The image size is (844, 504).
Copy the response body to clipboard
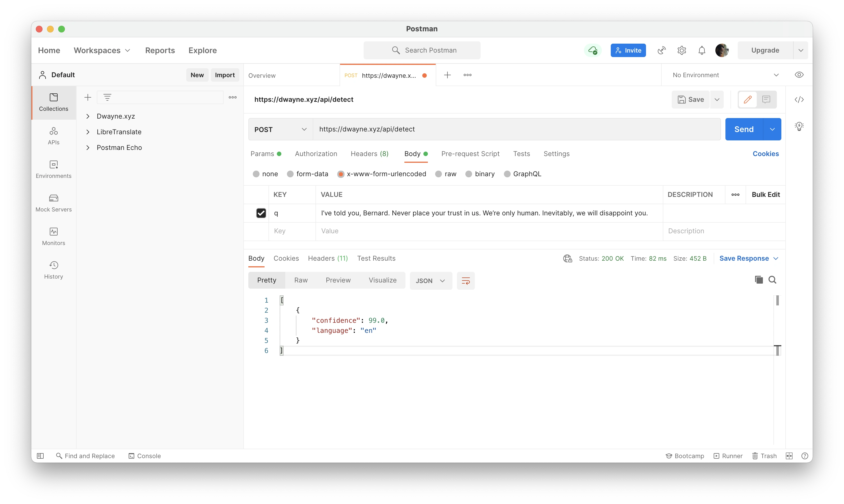pos(759,280)
